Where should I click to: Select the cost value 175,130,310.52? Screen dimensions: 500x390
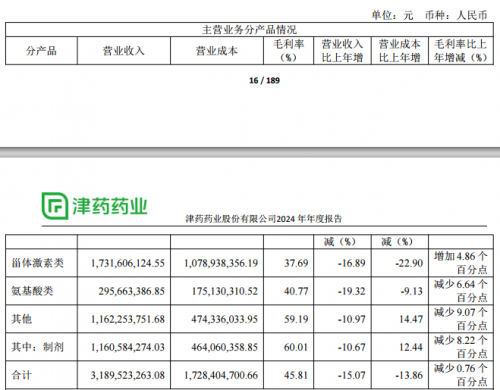[x=225, y=291]
